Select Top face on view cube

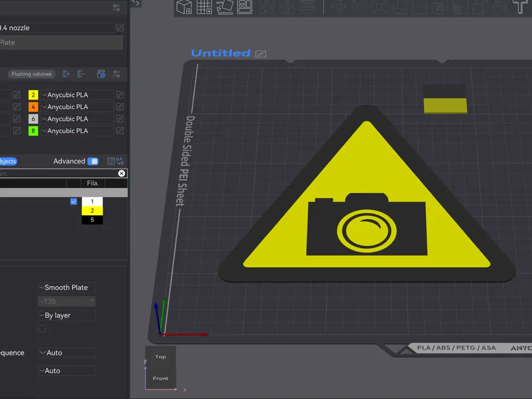coord(161,356)
